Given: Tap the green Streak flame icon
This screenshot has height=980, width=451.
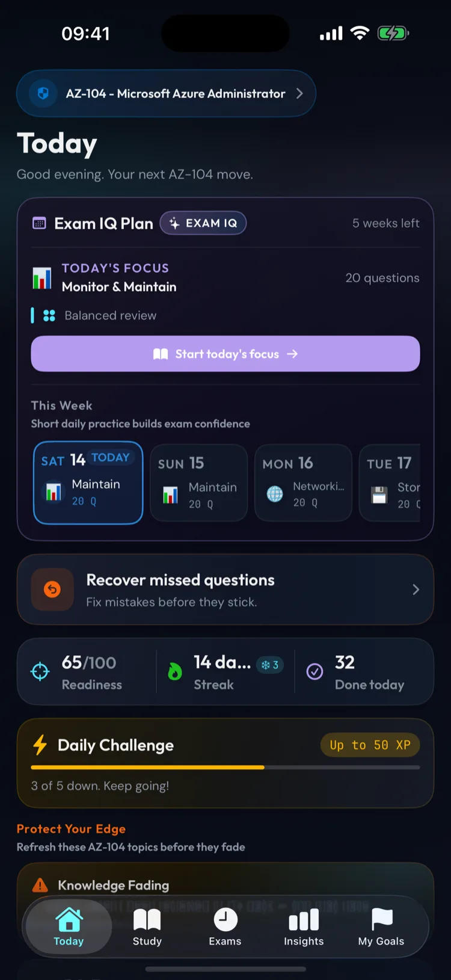Looking at the screenshot, I should (175, 671).
